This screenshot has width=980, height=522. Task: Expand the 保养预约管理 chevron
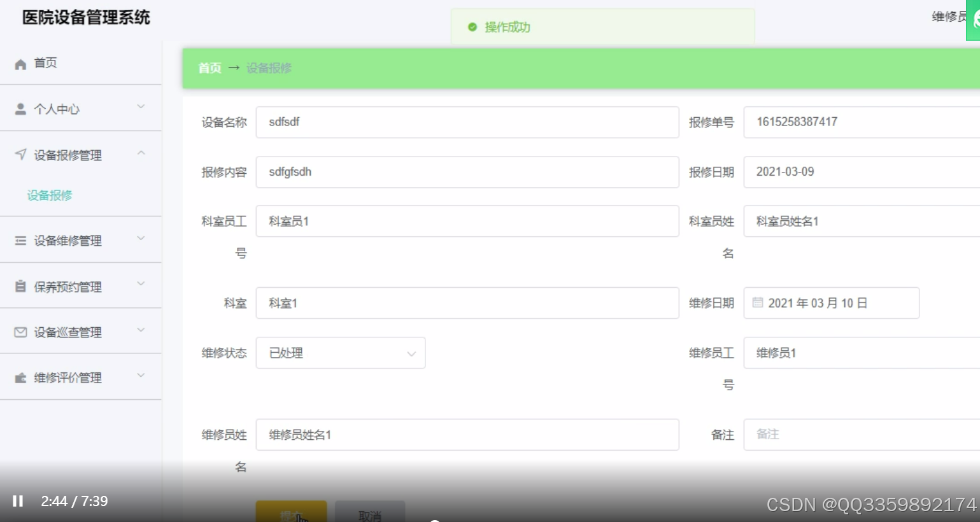coord(141,284)
